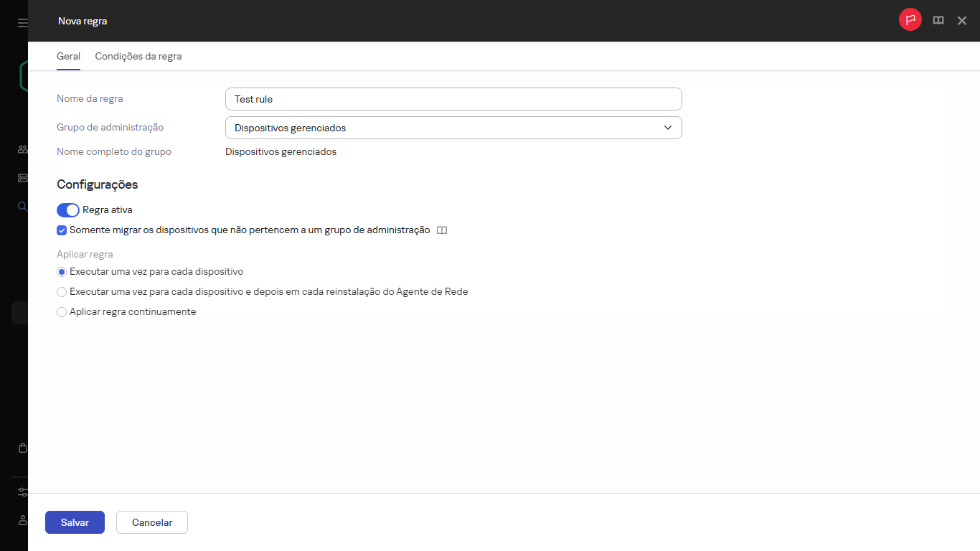Open the marketplace bag icon in sidebar
980x551 pixels.
click(22, 448)
